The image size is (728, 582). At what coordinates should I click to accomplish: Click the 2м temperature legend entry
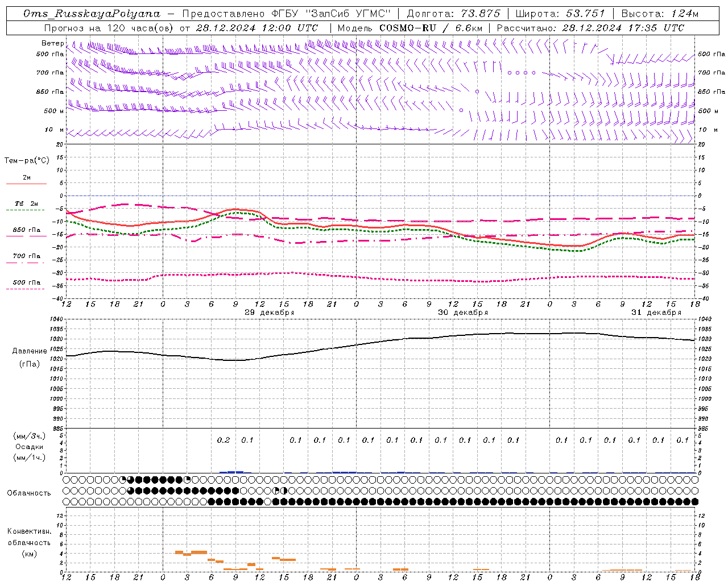pyautogui.click(x=27, y=178)
